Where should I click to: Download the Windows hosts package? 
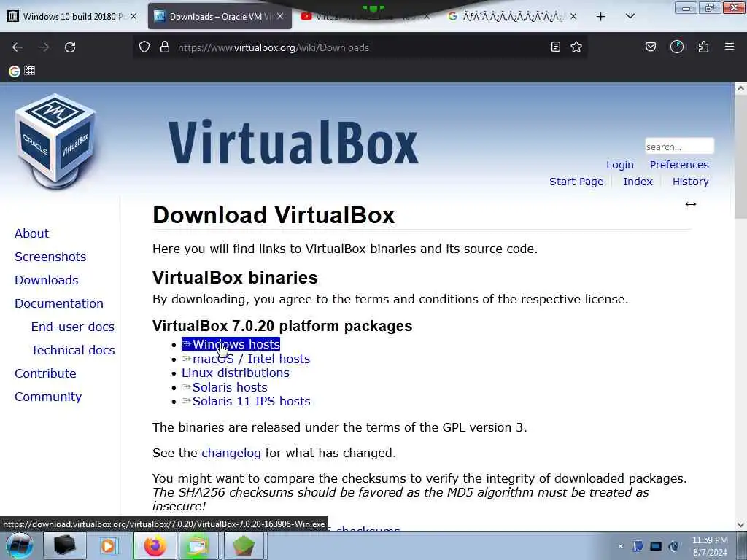pos(231,344)
